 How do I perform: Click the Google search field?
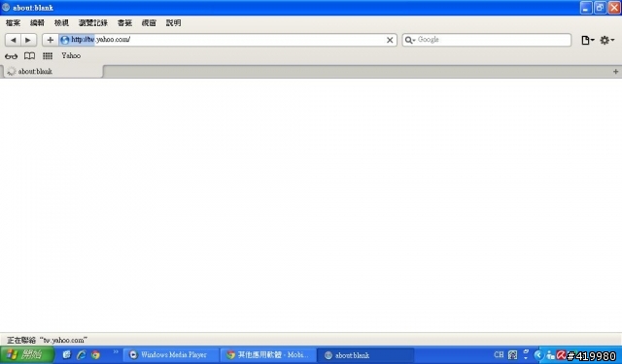coord(487,40)
